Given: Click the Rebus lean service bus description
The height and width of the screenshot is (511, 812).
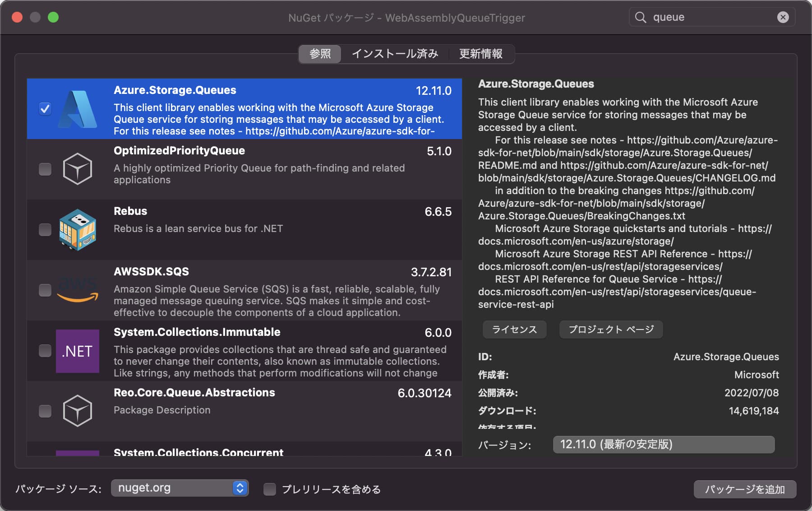Looking at the screenshot, I should coord(198,228).
